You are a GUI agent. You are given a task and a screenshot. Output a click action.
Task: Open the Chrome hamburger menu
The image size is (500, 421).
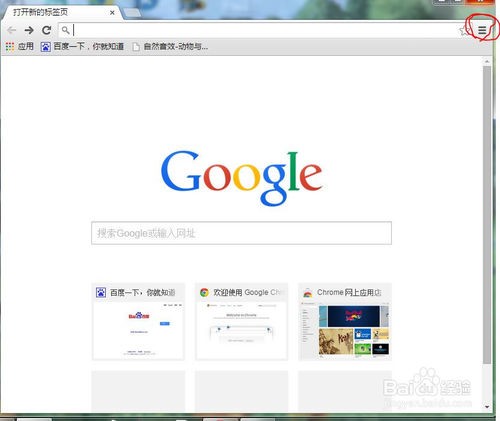[x=482, y=30]
